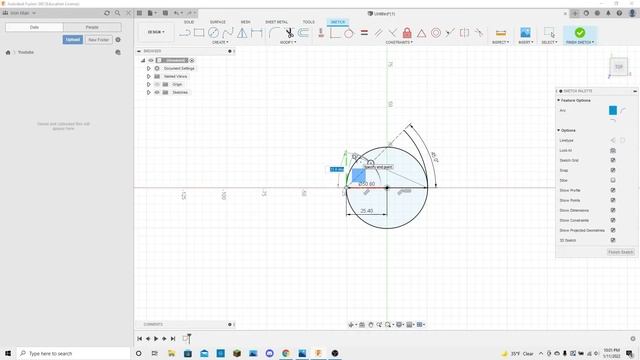
Task: Open the data panel settings gear
Action: tap(118, 40)
